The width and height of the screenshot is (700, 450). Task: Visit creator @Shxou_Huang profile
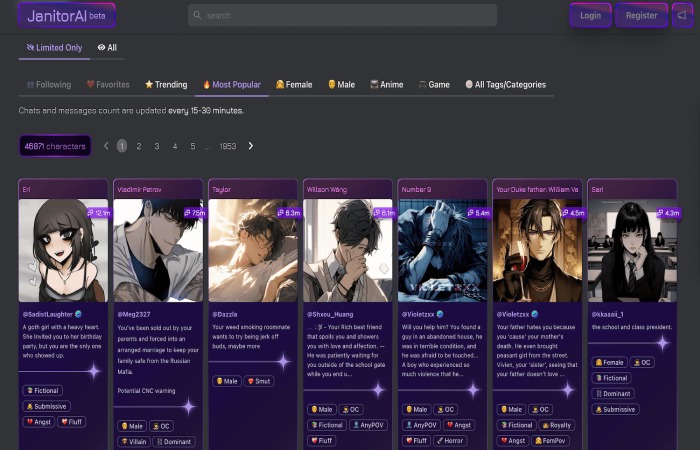[x=330, y=314]
